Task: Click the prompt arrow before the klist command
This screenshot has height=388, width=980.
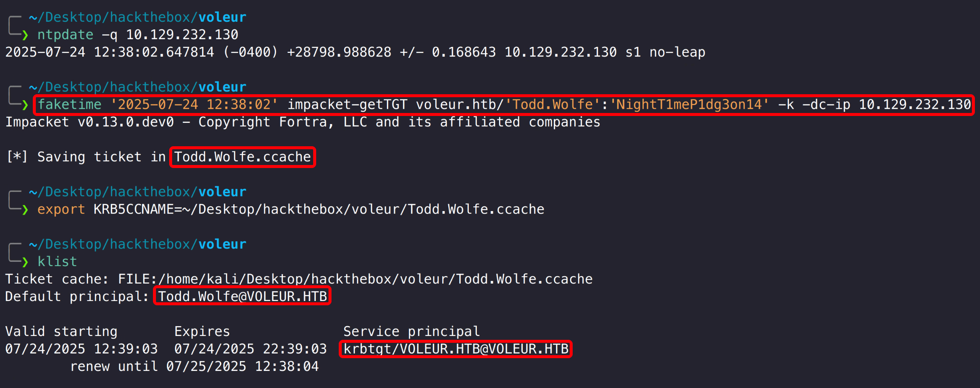Action: 25,261
